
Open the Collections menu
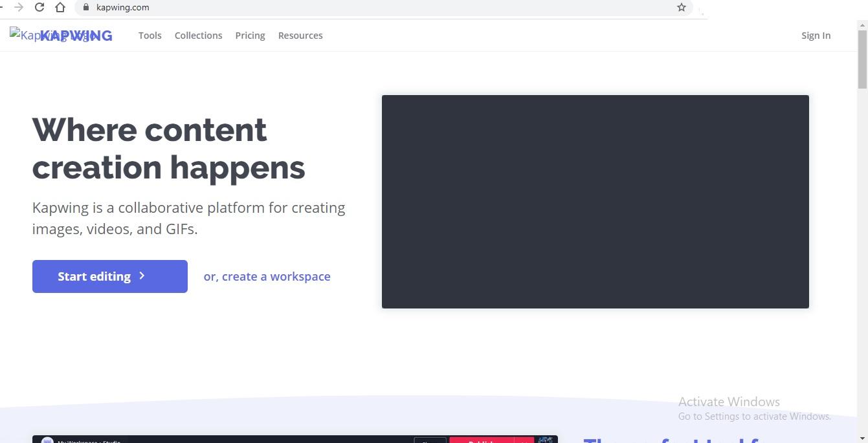click(199, 36)
